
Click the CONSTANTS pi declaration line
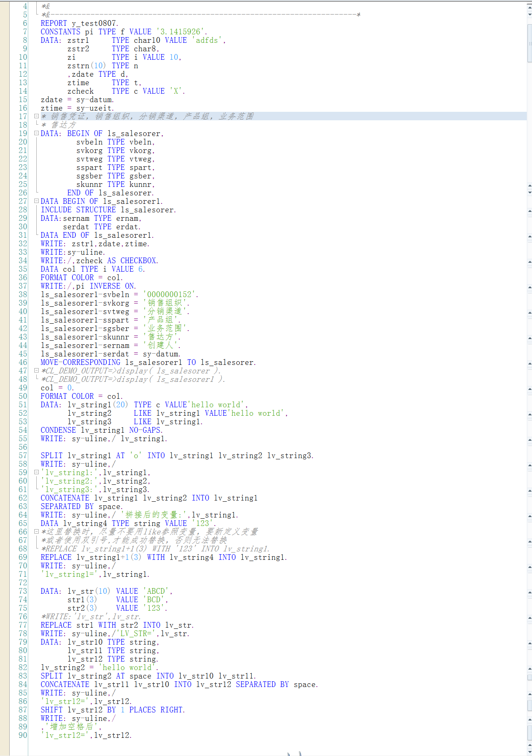[x=124, y=32]
